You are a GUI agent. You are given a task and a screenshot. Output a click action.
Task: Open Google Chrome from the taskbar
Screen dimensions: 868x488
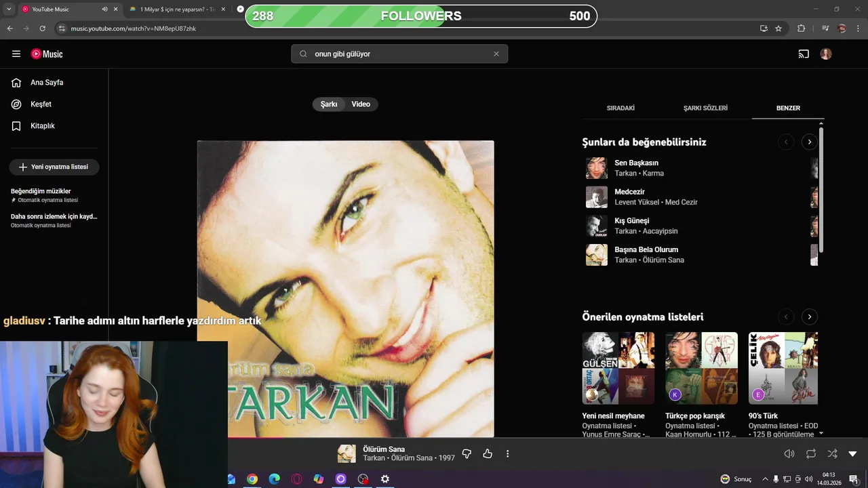[x=252, y=479]
